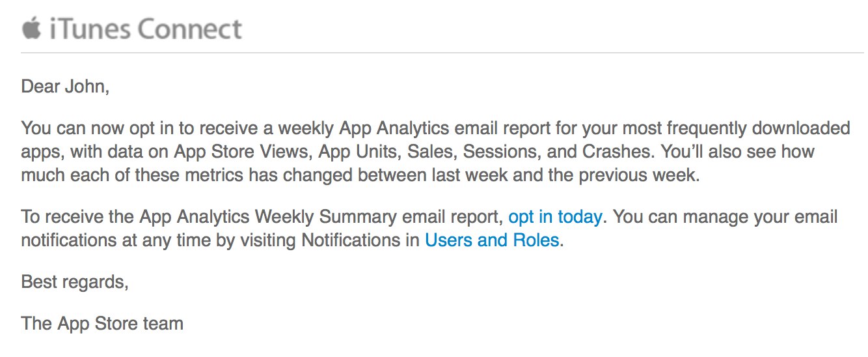Click the "Dear John," greeting line
Screen dimensions: 868x357
[x=65, y=86]
